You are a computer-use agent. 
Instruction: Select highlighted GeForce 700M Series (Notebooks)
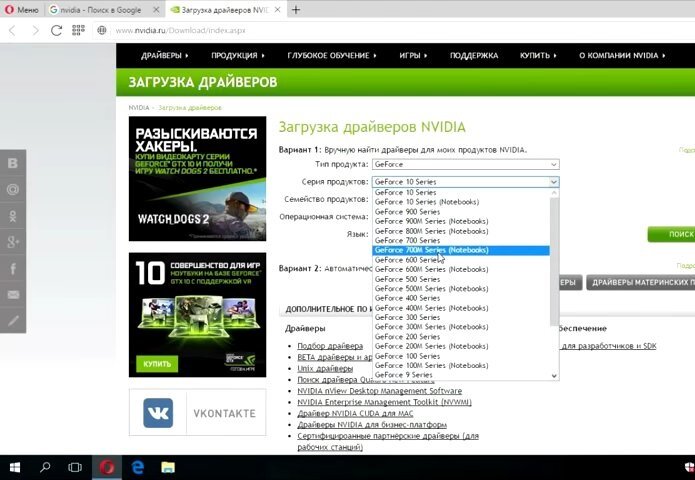(461, 250)
